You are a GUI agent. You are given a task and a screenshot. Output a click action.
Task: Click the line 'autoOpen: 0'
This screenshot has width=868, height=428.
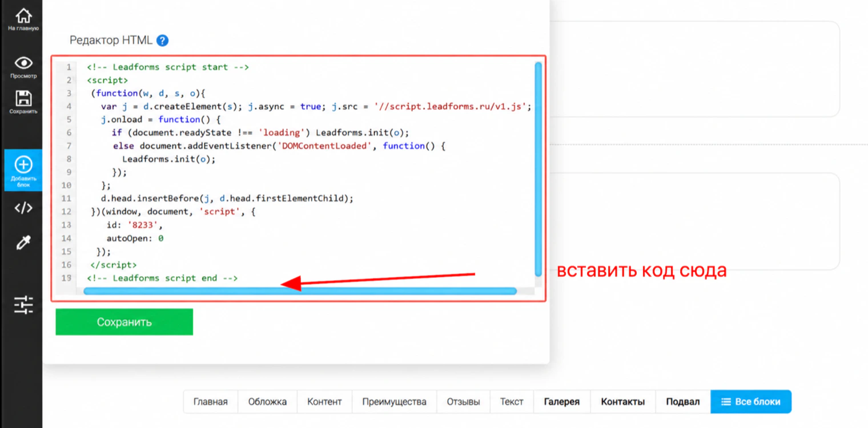pos(135,238)
